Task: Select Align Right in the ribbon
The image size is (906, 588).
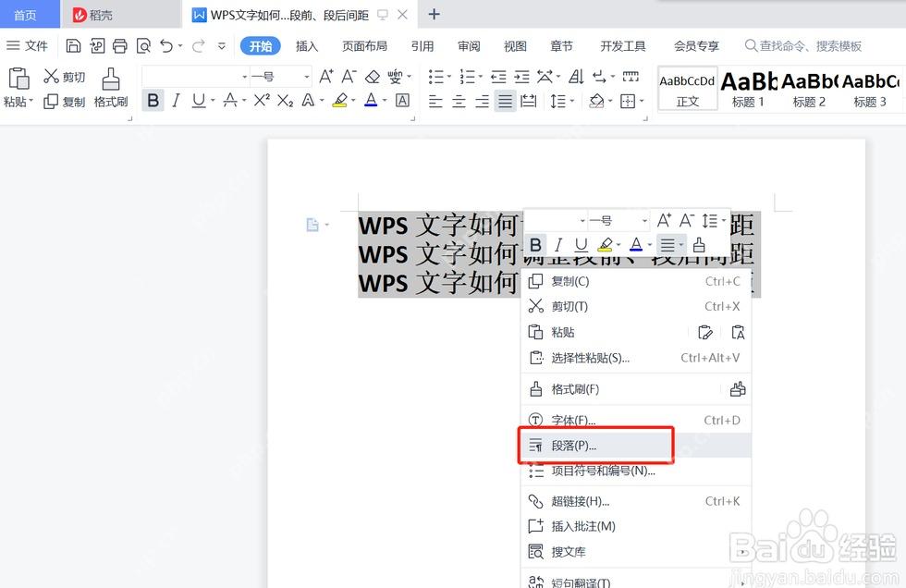Action: (x=482, y=101)
